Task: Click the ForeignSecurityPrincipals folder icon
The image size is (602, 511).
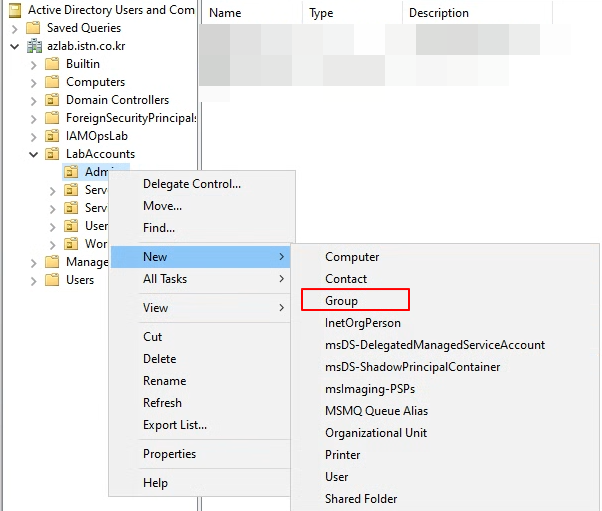Action: pyautogui.click(x=52, y=118)
